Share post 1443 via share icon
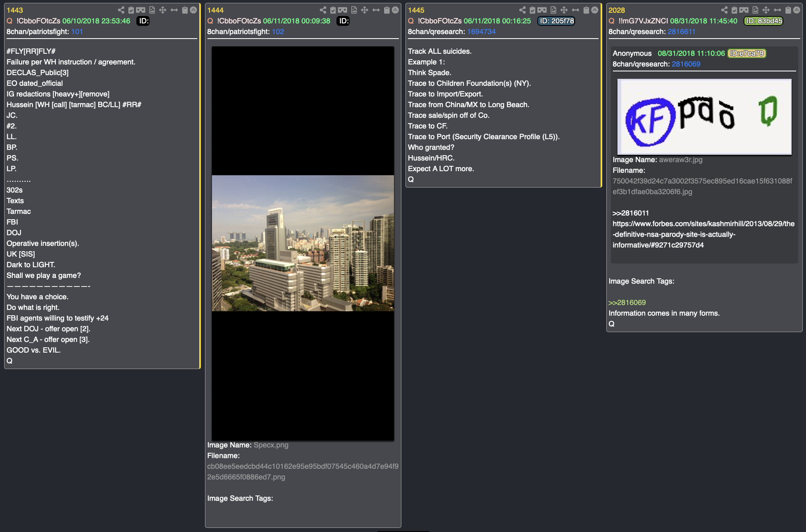Viewport: 806px width, 532px height. (x=121, y=10)
